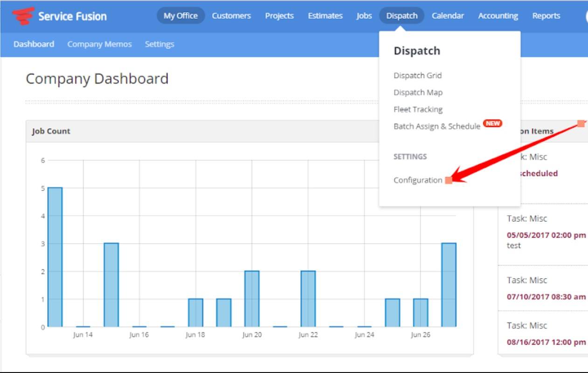Select the Projects menu item

click(x=279, y=15)
